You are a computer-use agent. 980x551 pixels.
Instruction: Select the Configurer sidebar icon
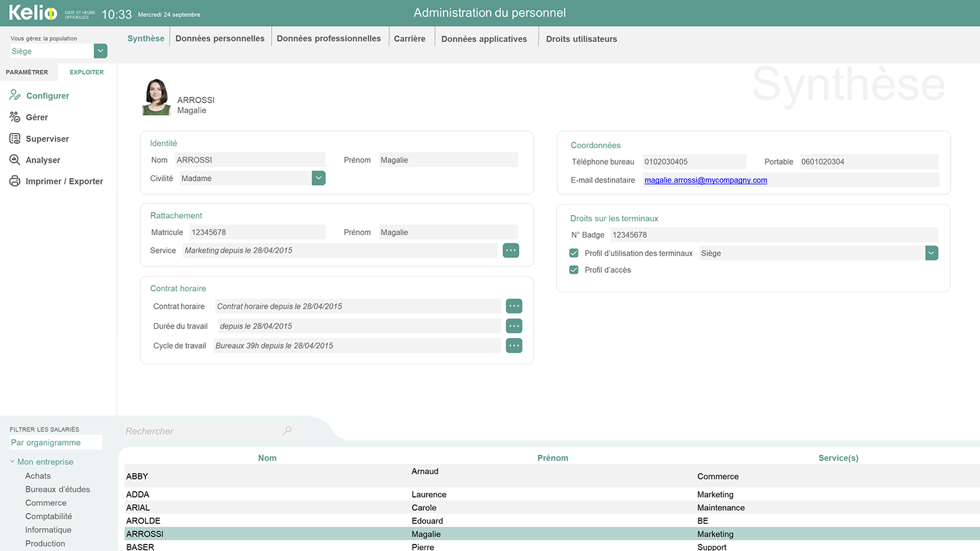pos(14,95)
